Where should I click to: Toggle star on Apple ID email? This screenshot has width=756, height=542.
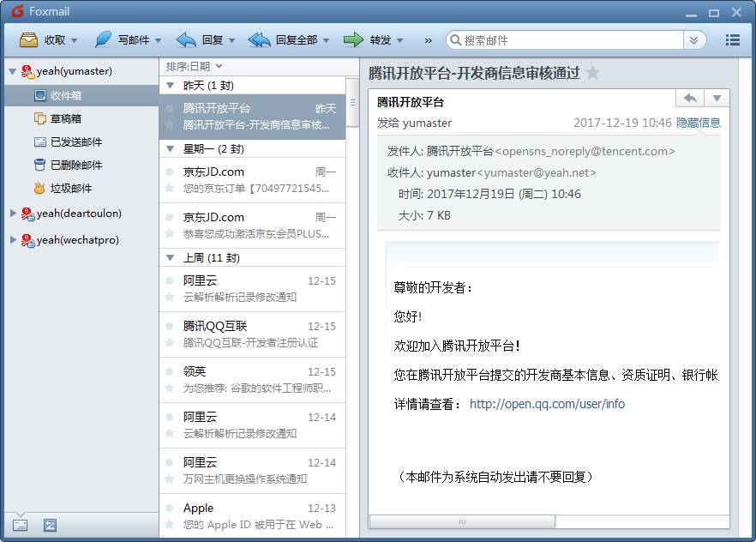169,525
